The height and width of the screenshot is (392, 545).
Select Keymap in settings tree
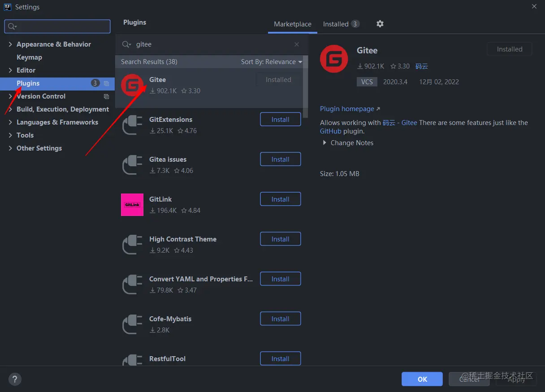[29, 57]
